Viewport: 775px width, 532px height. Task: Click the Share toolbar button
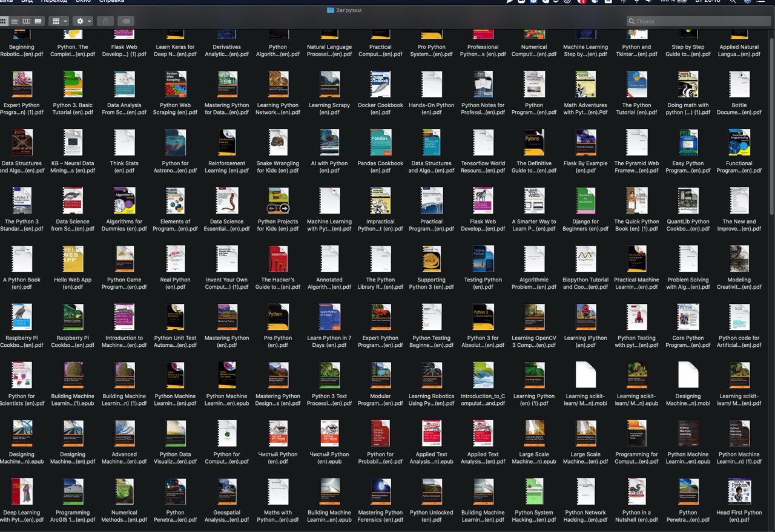(105, 21)
